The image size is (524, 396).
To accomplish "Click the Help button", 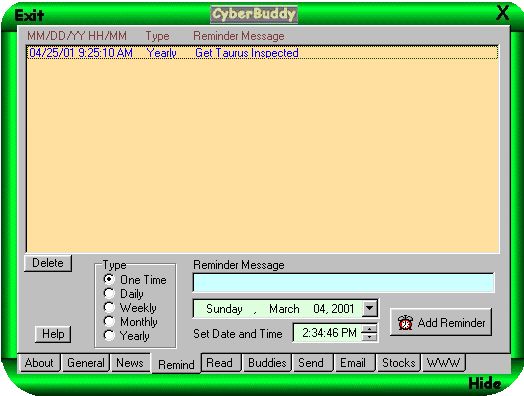I will (53, 334).
